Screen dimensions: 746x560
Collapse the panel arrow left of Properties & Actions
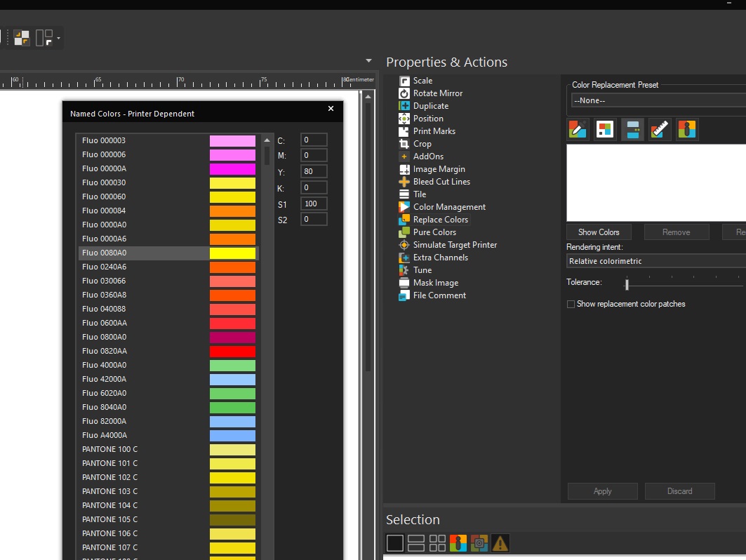click(368, 61)
